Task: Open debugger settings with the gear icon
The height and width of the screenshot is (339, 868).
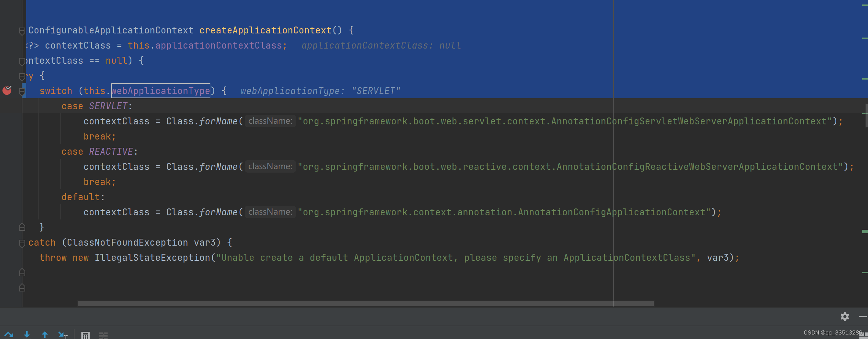Action: click(x=845, y=317)
